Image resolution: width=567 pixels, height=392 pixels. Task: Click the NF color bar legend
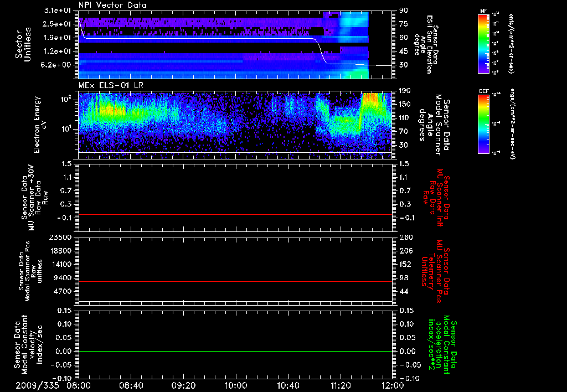point(483,44)
